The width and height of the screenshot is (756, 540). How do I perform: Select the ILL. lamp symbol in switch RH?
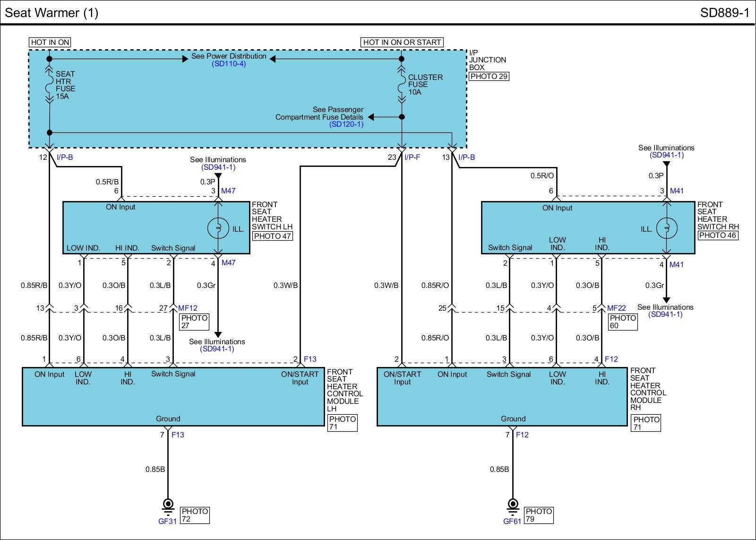pos(666,228)
